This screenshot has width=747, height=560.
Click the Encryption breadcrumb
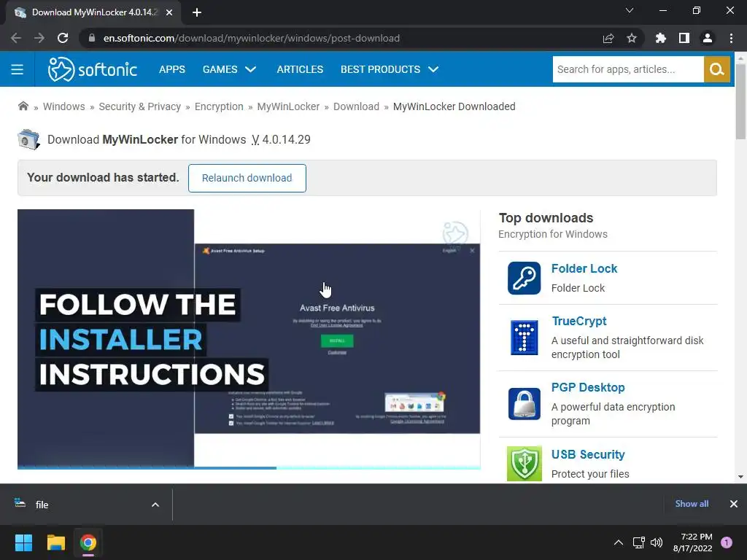219,106
